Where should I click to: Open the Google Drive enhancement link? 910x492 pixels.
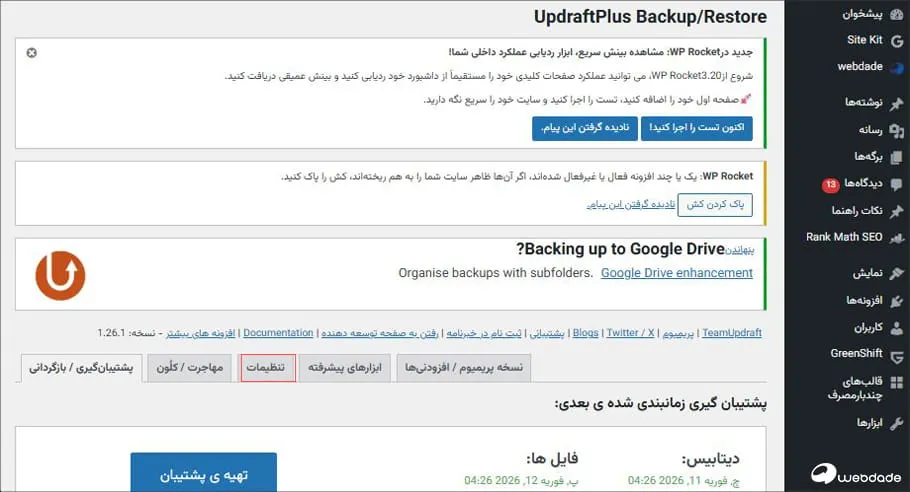[677, 273]
